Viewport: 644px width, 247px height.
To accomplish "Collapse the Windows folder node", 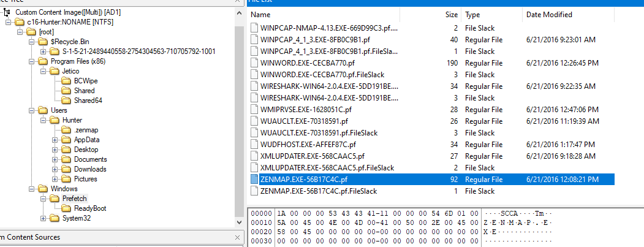I will [32, 189].
